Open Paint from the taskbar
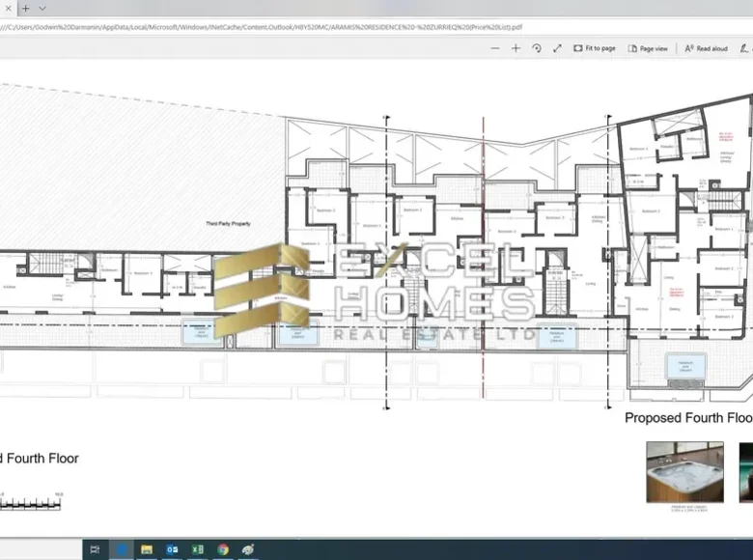 (248, 549)
